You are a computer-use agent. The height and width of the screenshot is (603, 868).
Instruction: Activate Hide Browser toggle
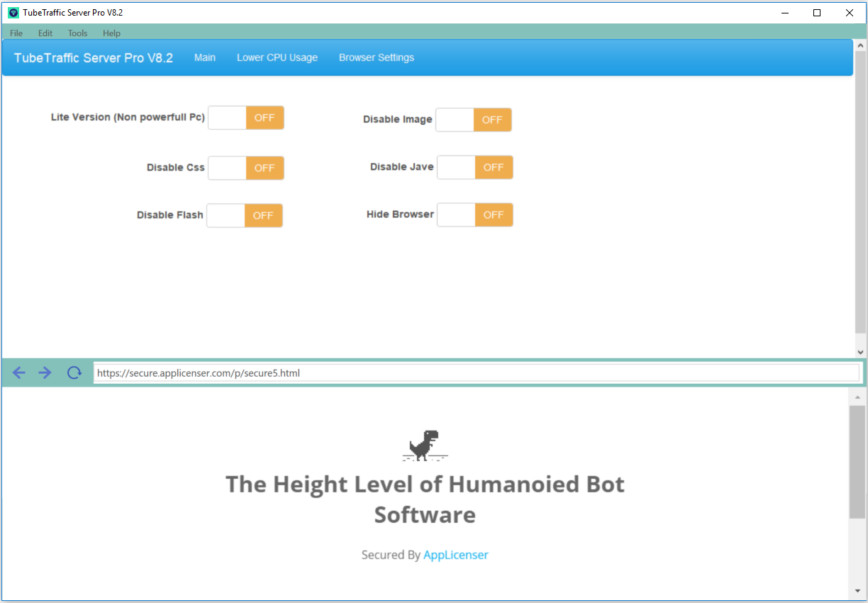[475, 214]
